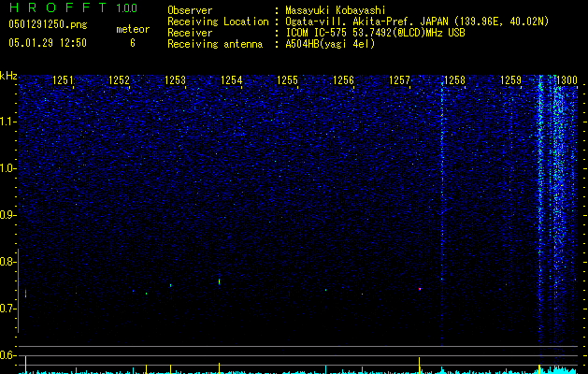Click the ICOM IC-575 53.7492 MHz receiver text

click(375, 33)
